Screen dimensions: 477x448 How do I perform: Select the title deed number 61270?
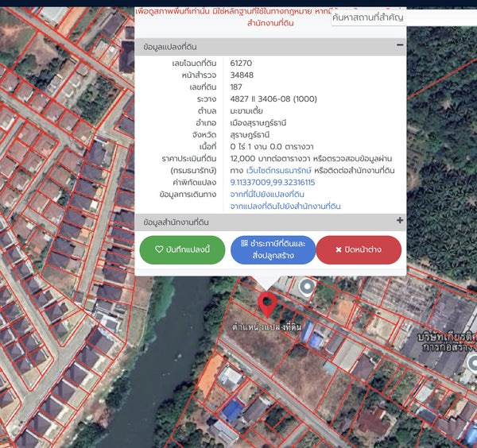(x=241, y=64)
